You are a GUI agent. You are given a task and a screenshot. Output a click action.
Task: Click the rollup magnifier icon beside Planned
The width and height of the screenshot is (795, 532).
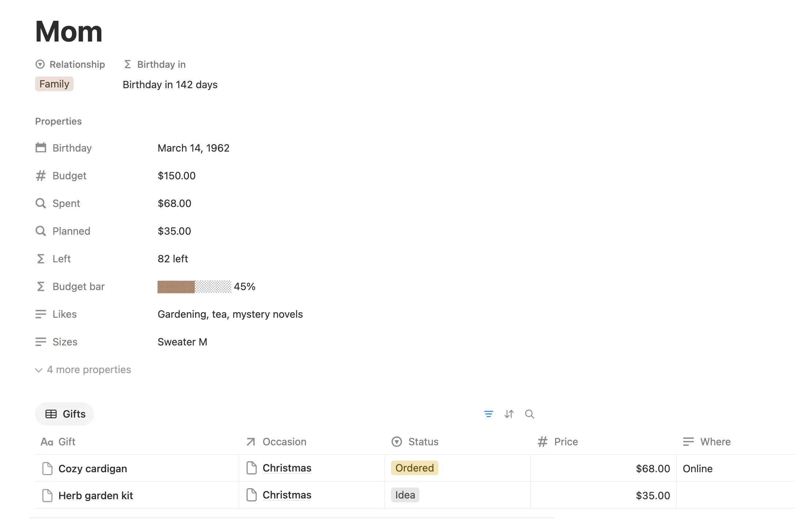point(41,231)
